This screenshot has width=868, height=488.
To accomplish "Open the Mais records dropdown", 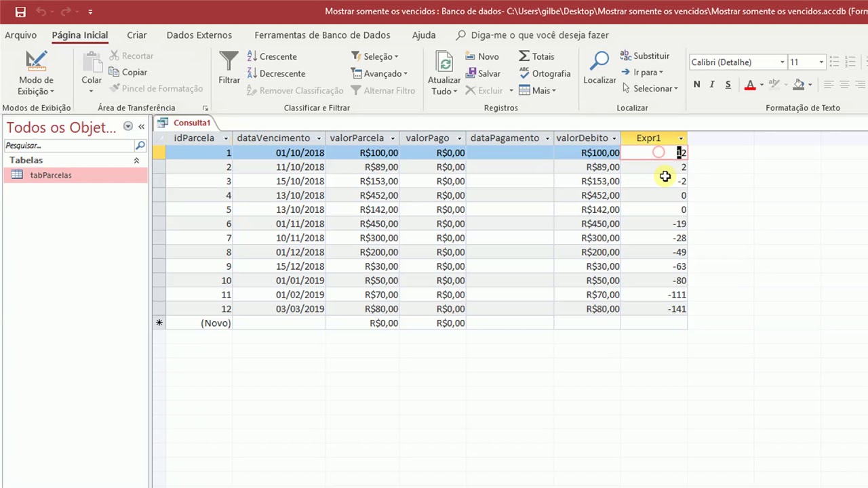I will click(x=537, y=90).
